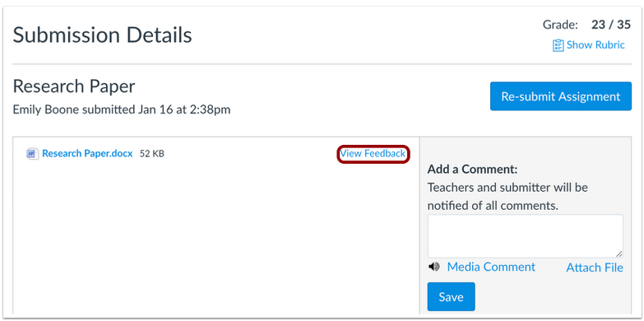Click the Submission Details page heading
The width and height of the screenshot is (644, 321).
(x=103, y=35)
